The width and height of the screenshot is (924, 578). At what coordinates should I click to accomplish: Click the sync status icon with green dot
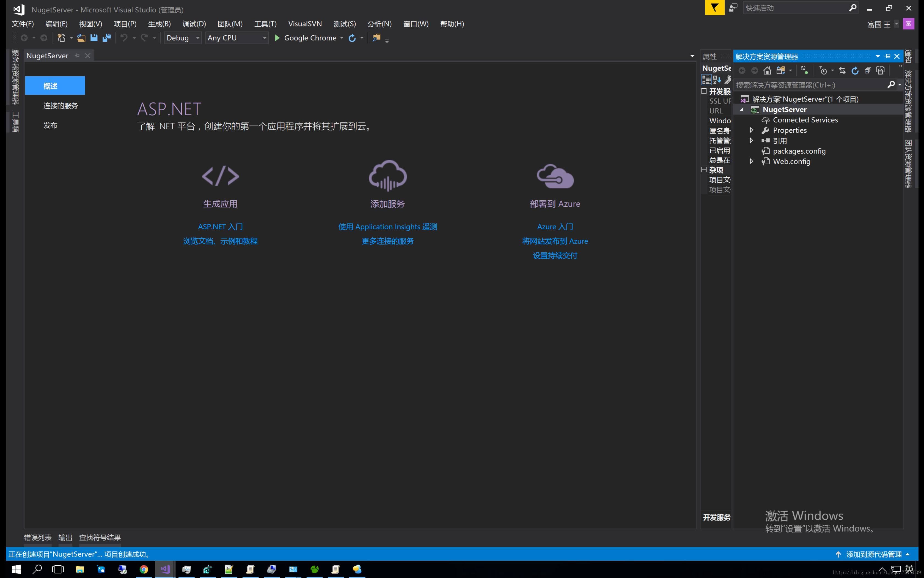tap(804, 70)
